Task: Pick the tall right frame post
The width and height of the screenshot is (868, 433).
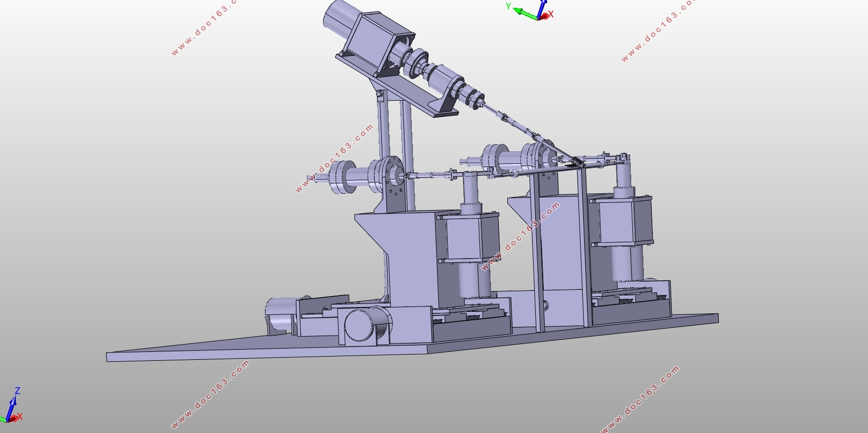Action: coord(582,247)
